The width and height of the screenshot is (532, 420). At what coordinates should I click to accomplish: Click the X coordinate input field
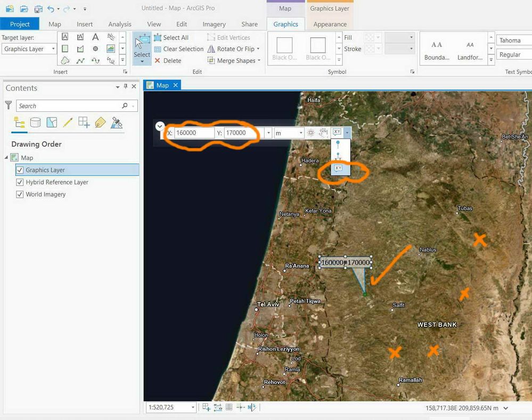tap(194, 133)
